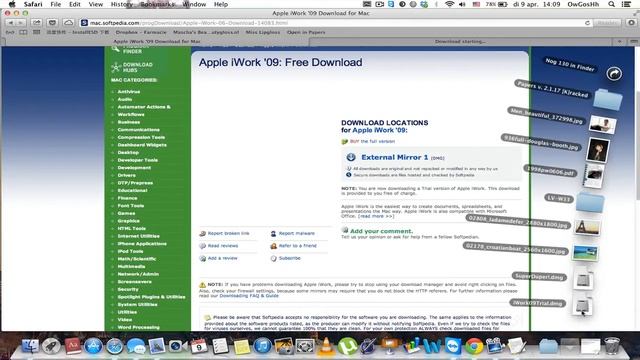Viewport: 640px width, 360px height.
Task: Open Top Sites grid icon
Action: (36, 32)
